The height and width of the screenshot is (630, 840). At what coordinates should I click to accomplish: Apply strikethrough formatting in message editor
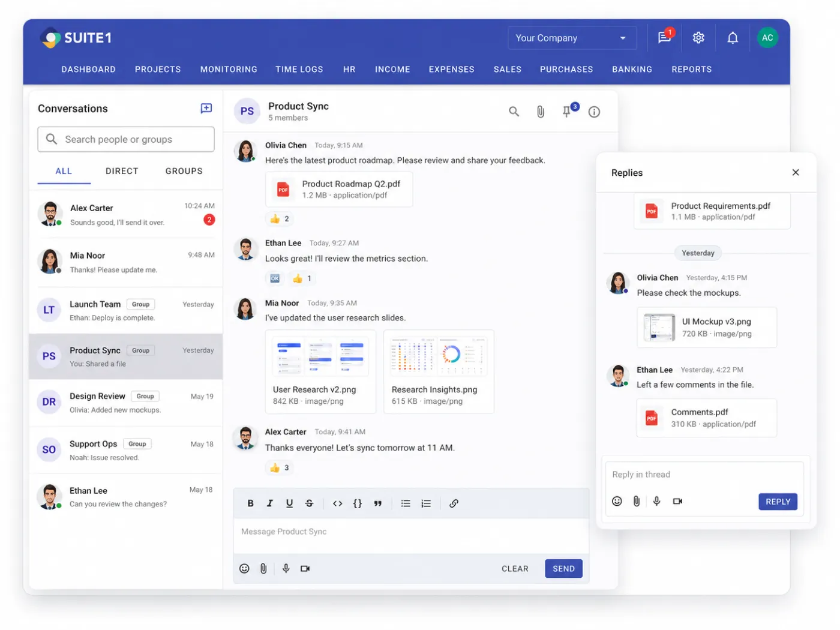pyautogui.click(x=309, y=503)
